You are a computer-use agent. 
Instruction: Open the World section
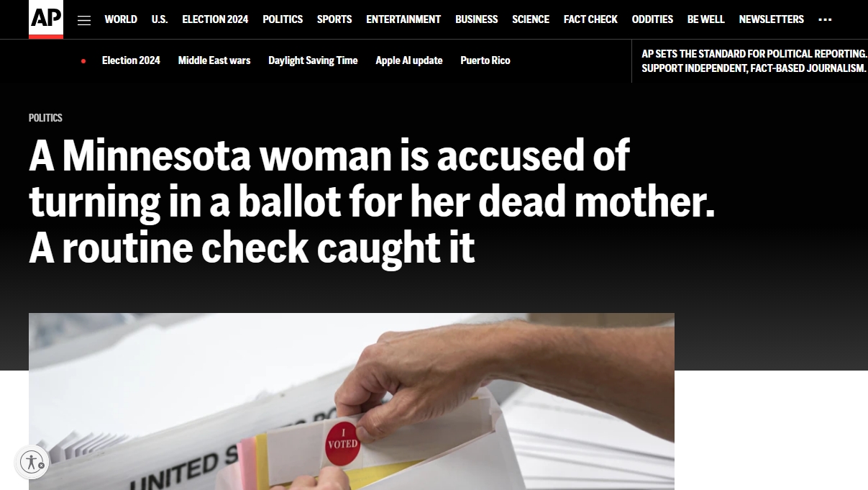(121, 19)
